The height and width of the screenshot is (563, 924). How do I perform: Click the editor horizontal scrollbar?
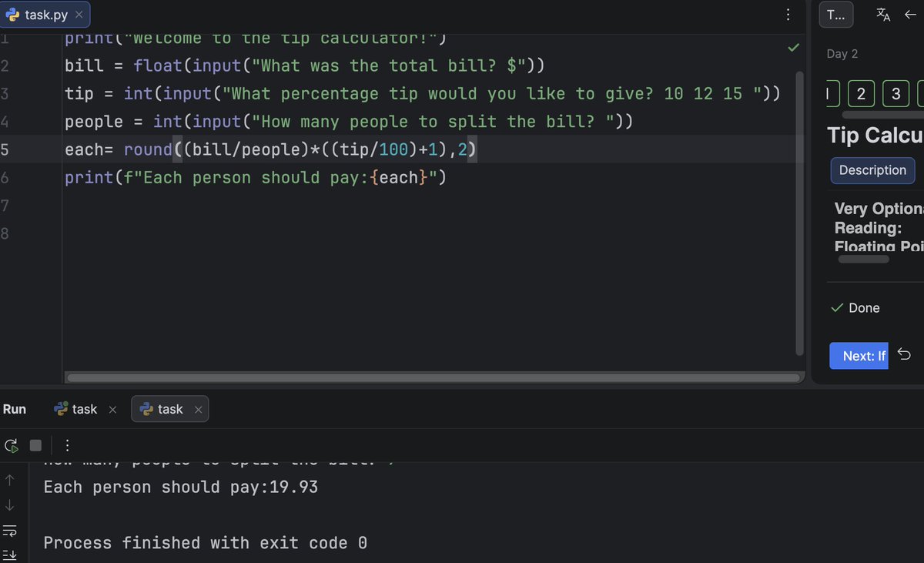(x=433, y=377)
